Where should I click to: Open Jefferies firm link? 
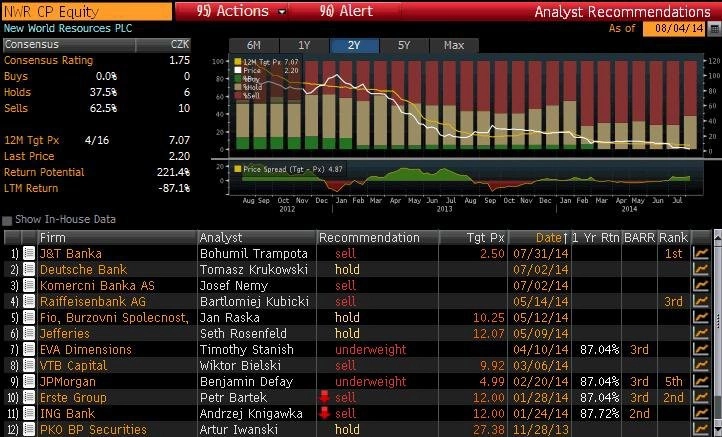pyautogui.click(x=64, y=333)
